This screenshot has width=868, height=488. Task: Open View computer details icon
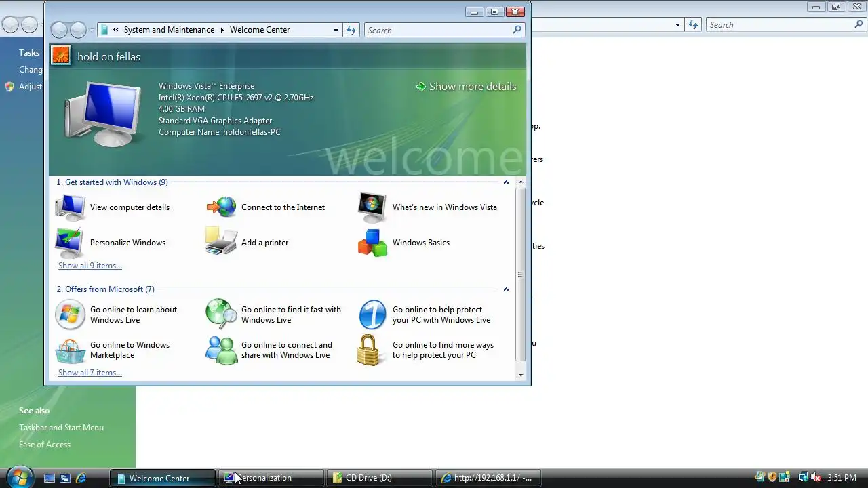pyautogui.click(x=71, y=207)
